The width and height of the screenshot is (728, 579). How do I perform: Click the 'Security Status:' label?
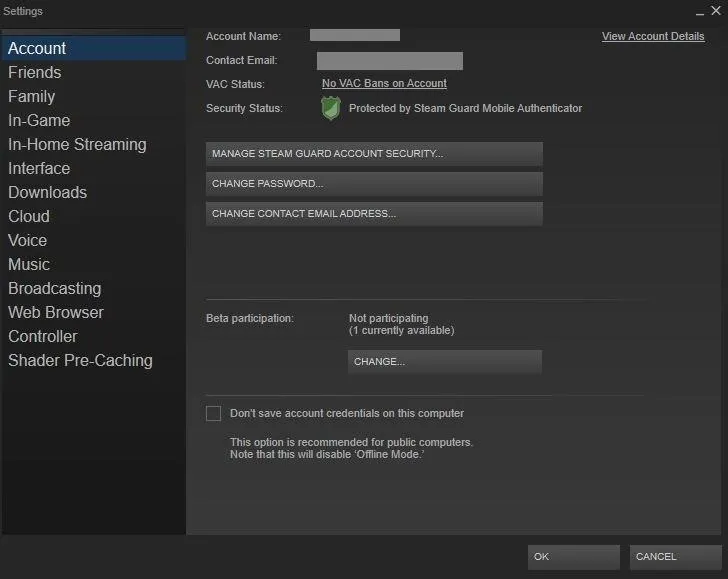coord(244,108)
